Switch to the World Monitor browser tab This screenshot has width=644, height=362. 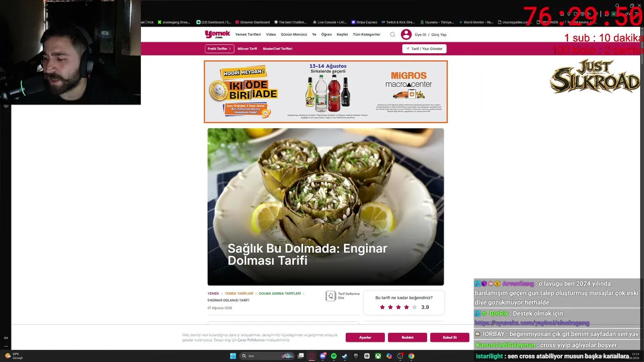click(476, 22)
